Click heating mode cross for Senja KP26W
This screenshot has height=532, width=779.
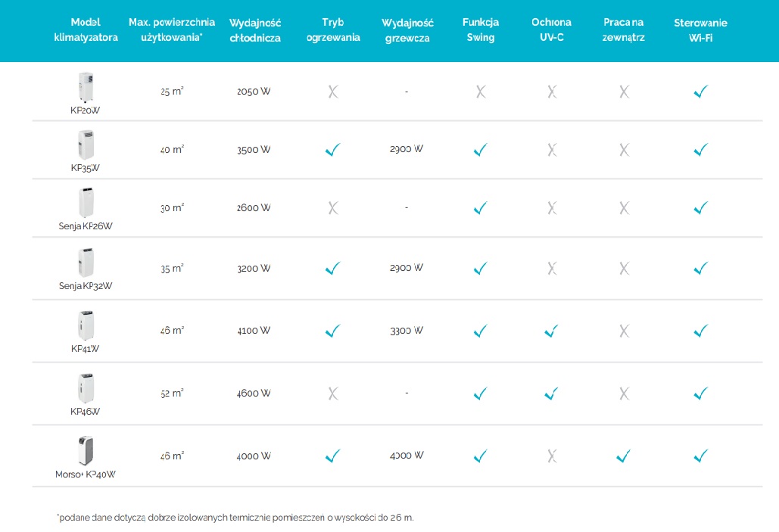click(x=332, y=208)
